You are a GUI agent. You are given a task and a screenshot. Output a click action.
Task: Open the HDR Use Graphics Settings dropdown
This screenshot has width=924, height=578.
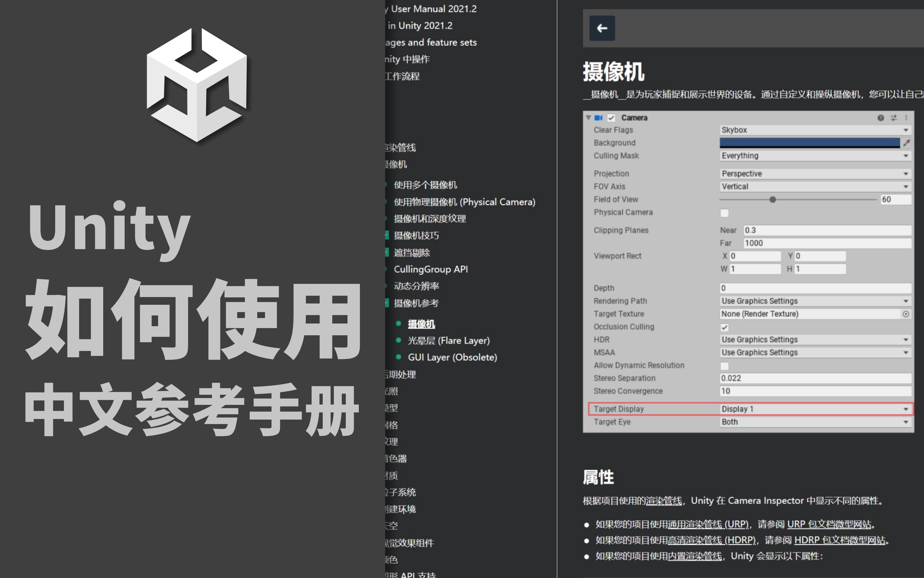click(815, 340)
